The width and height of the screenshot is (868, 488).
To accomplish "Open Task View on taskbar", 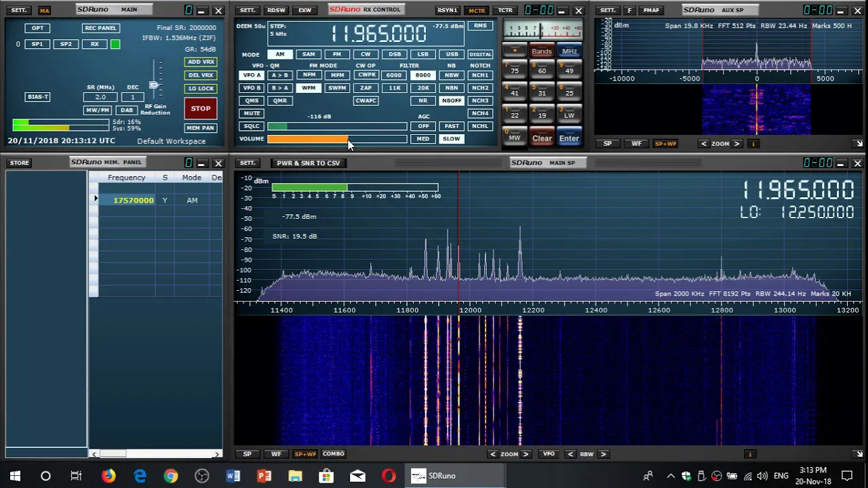I will pyautogui.click(x=77, y=476).
